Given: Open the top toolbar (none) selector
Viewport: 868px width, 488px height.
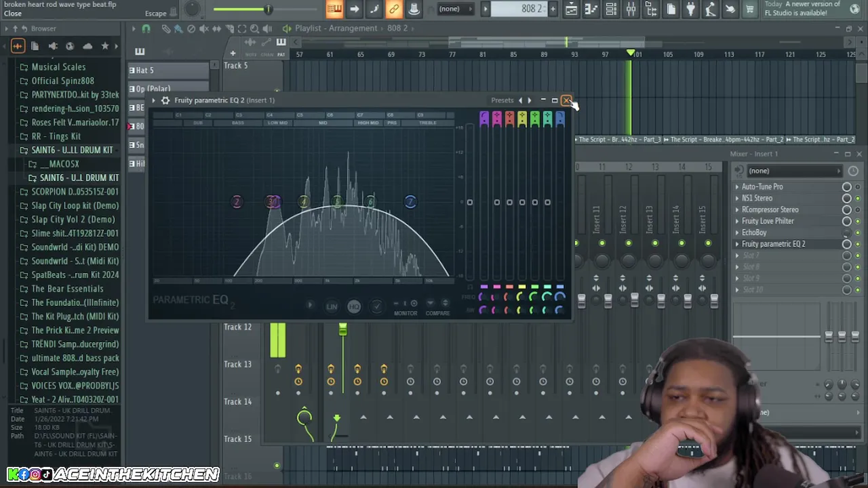Looking at the screenshot, I should [x=455, y=9].
